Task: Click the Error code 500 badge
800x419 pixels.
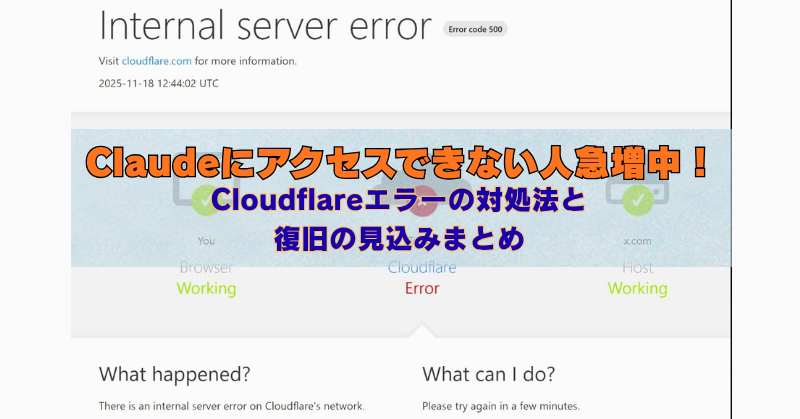Action: point(475,29)
